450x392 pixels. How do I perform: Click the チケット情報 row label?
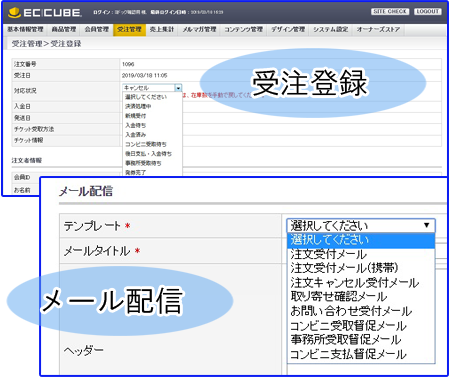pos(28,140)
